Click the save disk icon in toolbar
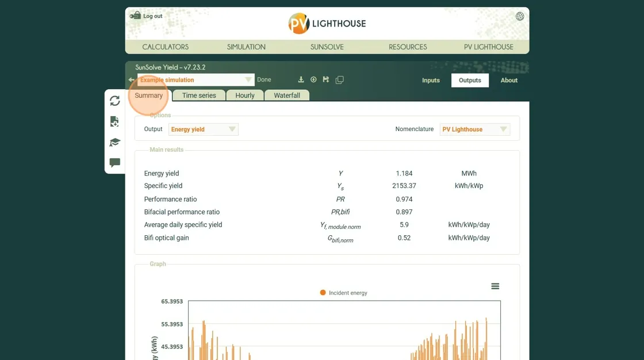This screenshot has height=360, width=644. (x=326, y=80)
